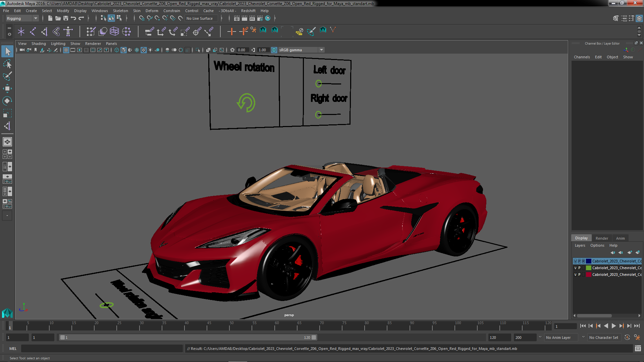This screenshot has width=644, height=362.
Task: Open the Layers menu in Layer Editor
Action: pos(580,245)
